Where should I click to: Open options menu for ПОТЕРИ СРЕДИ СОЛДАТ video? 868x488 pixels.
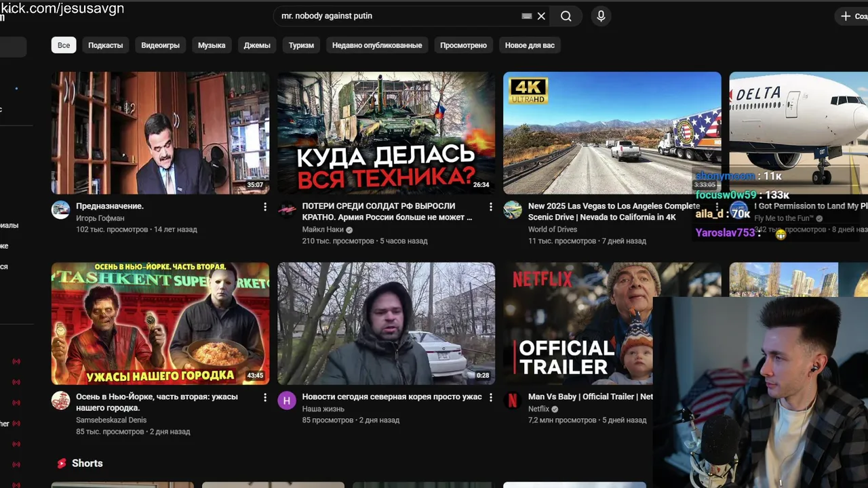491,207
